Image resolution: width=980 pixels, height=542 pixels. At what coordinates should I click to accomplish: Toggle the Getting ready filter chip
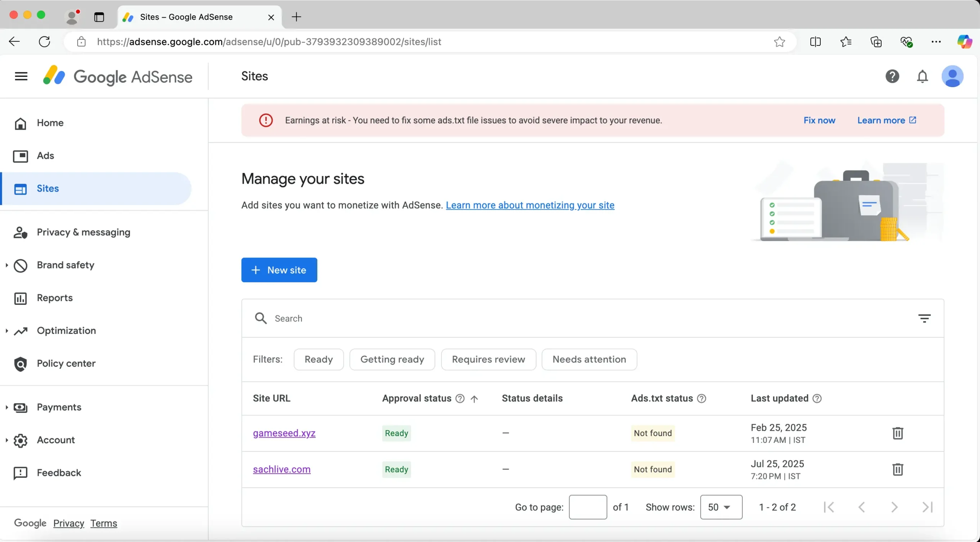(392, 359)
